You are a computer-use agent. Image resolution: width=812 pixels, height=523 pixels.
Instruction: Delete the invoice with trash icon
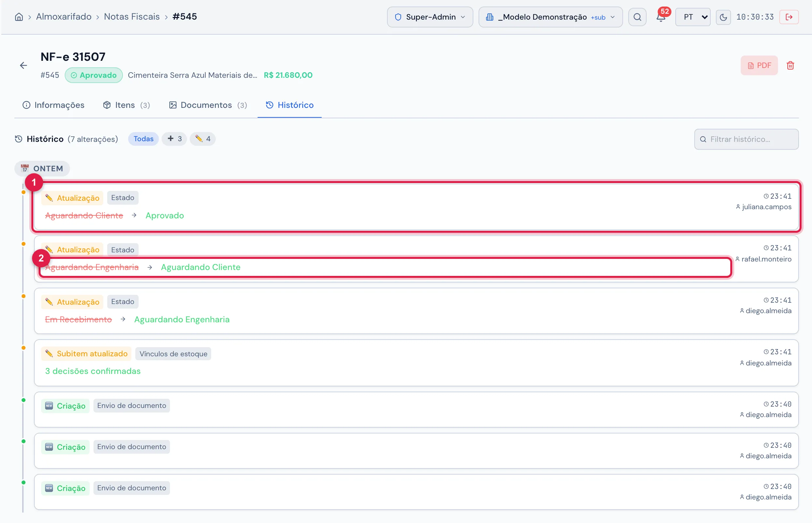pos(790,65)
